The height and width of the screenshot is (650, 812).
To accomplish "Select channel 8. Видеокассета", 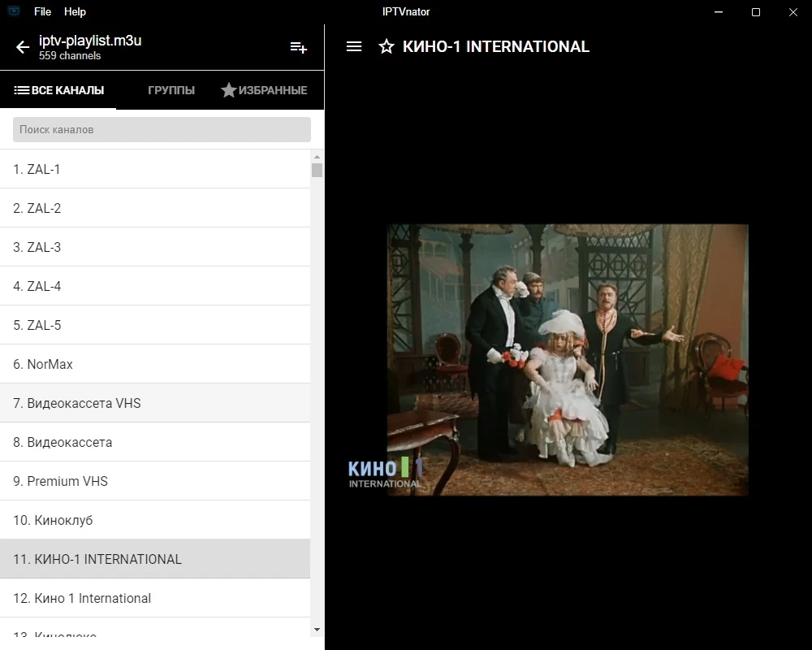I will (x=155, y=442).
